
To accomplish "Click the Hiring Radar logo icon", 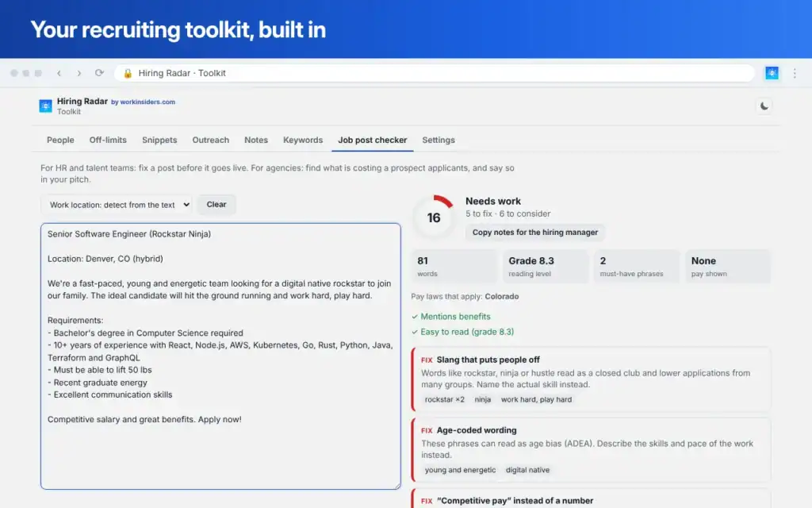I will pos(45,106).
